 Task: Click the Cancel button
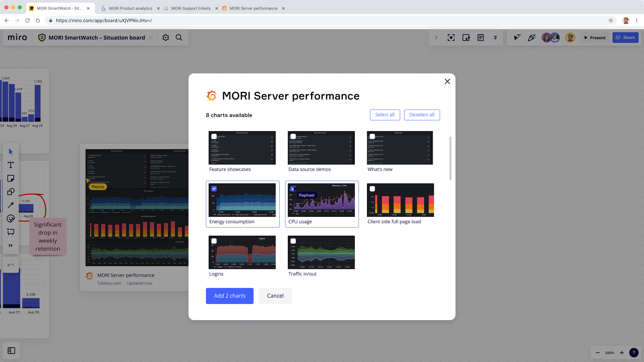point(275,296)
